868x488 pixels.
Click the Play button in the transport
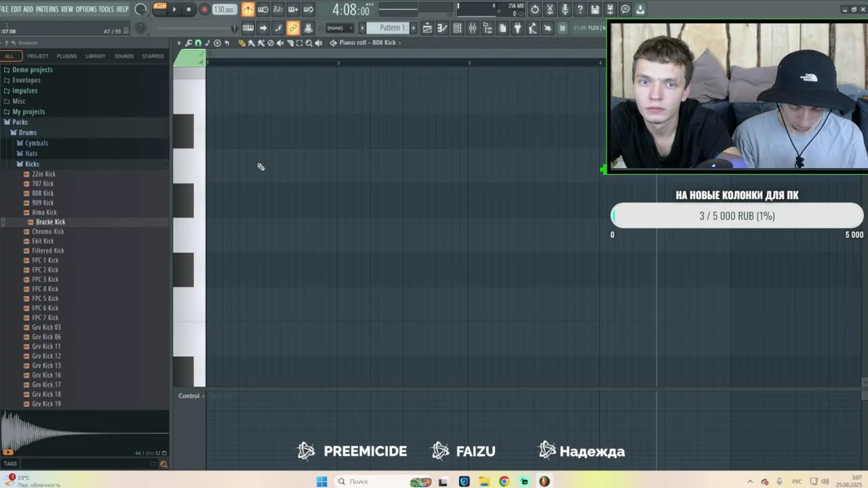[x=174, y=9]
